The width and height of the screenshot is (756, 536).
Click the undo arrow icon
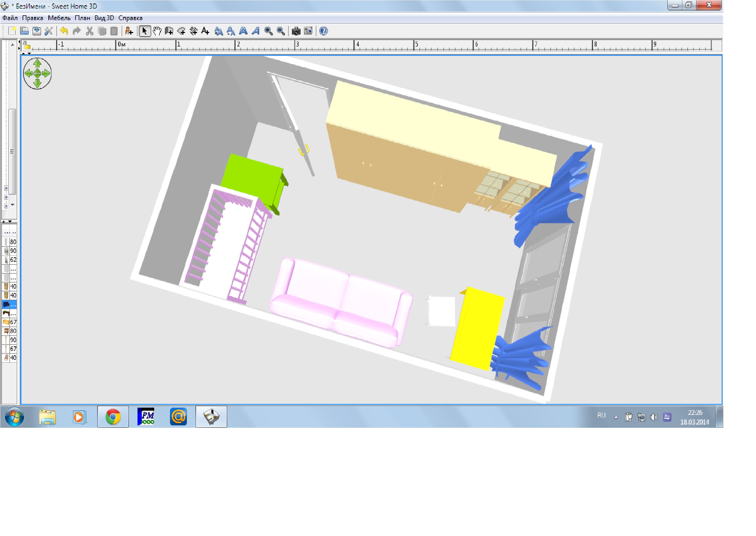[64, 31]
